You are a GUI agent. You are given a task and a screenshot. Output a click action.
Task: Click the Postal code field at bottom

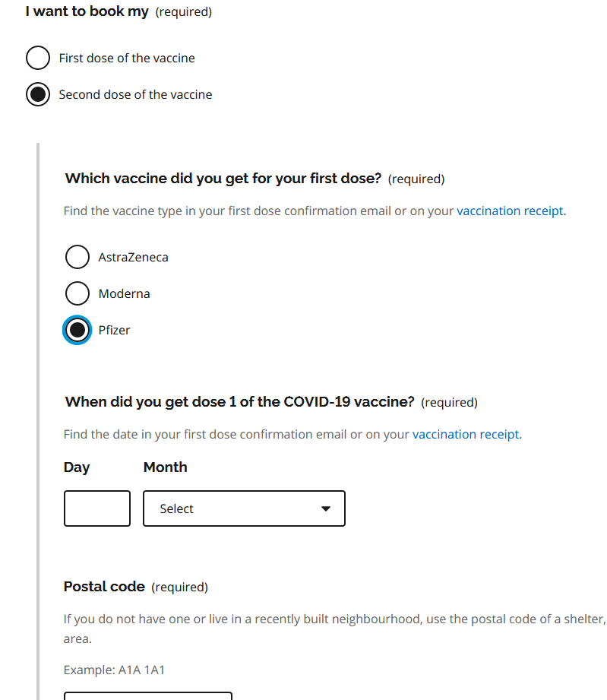click(x=147, y=695)
